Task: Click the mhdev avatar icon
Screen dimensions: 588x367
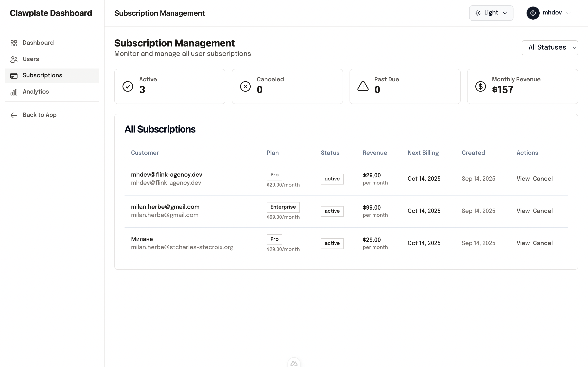Action: [x=533, y=13]
